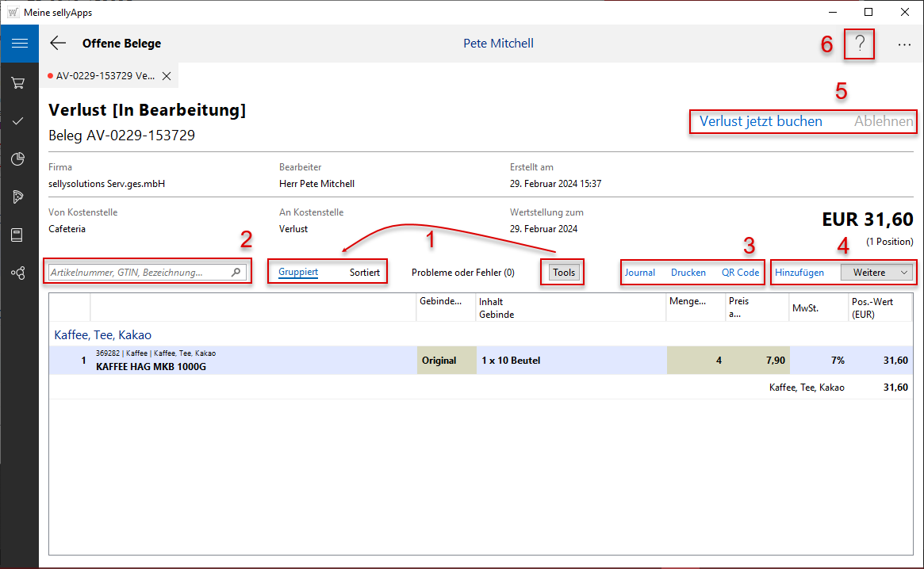The width and height of the screenshot is (924, 569).
Task: Switch list view to Sortiert
Action: pos(365,272)
